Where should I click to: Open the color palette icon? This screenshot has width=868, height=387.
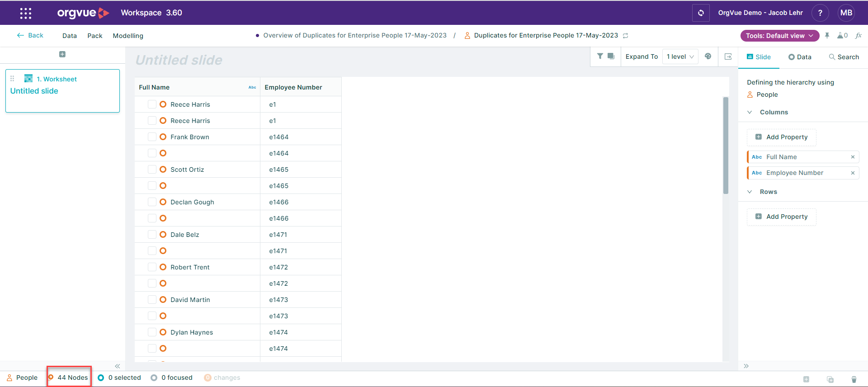(x=708, y=57)
